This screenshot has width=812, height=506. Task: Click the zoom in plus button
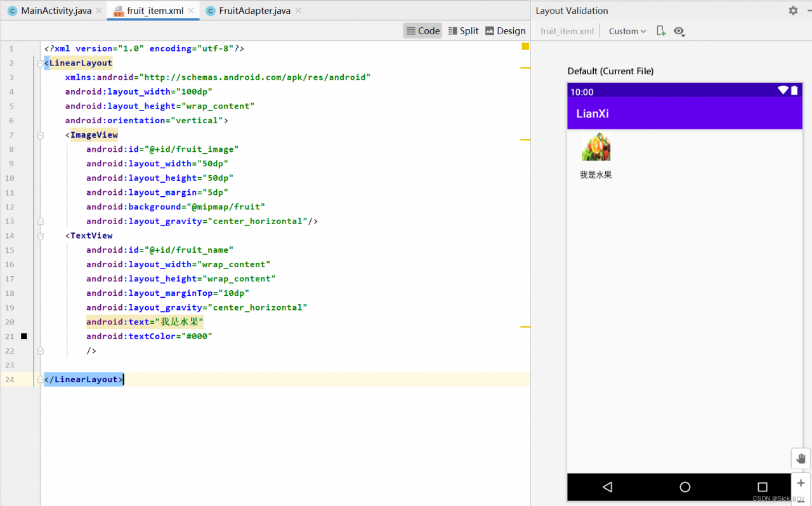pyautogui.click(x=801, y=483)
